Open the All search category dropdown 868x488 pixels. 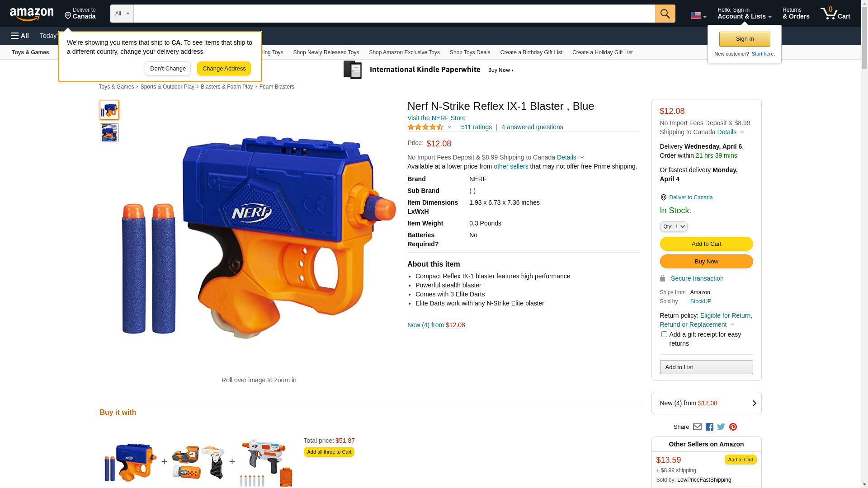pyautogui.click(x=122, y=14)
